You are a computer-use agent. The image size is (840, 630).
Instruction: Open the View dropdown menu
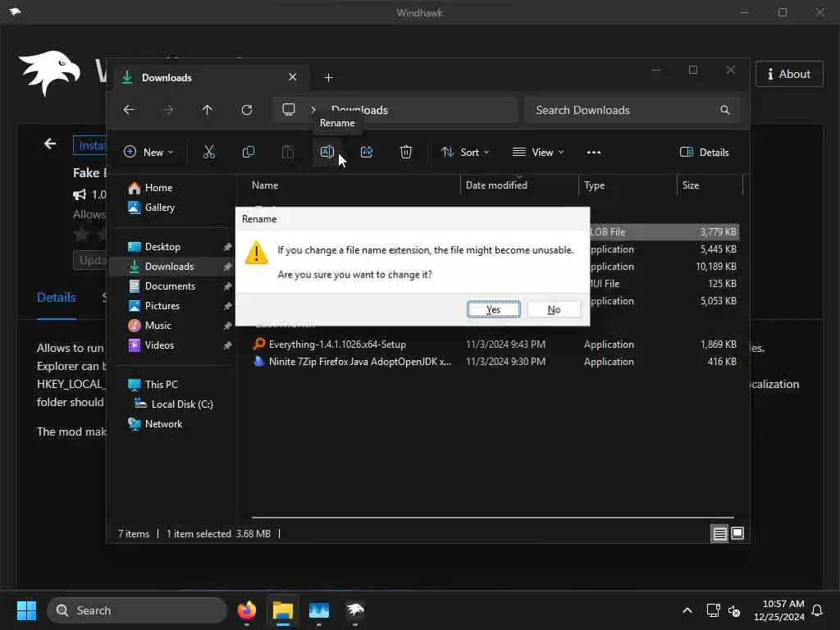pos(538,152)
